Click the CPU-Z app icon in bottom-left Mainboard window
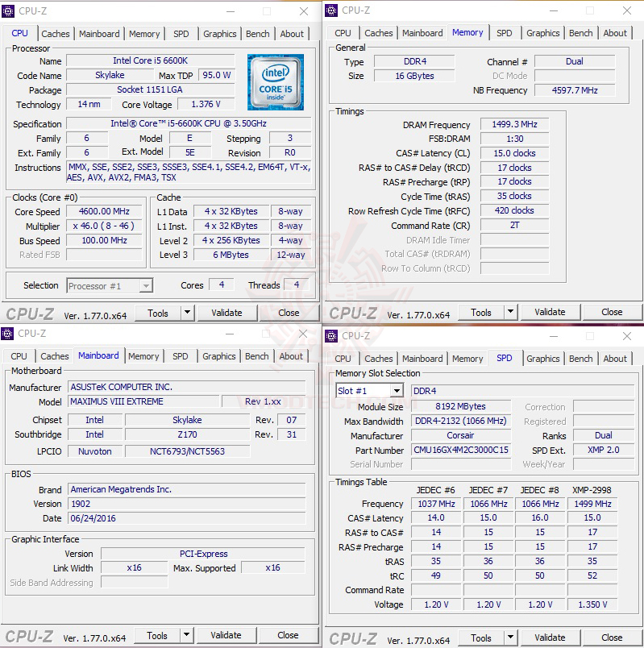This screenshot has width=644, height=648. pos(7,334)
